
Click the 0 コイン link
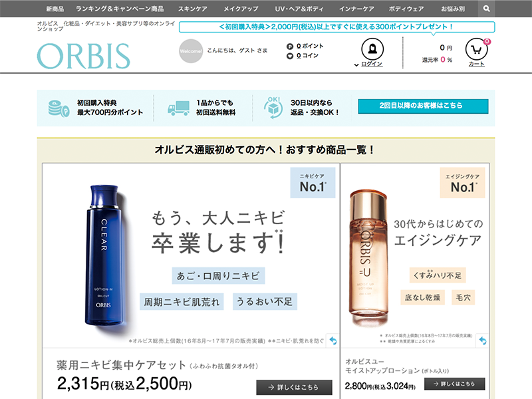coord(307,56)
